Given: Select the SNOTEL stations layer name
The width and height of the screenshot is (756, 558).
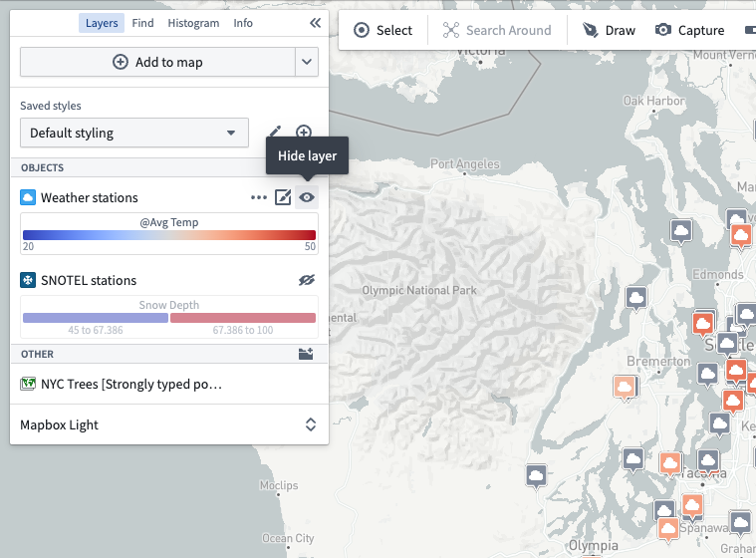Looking at the screenshot, I should tap(89, 281).
